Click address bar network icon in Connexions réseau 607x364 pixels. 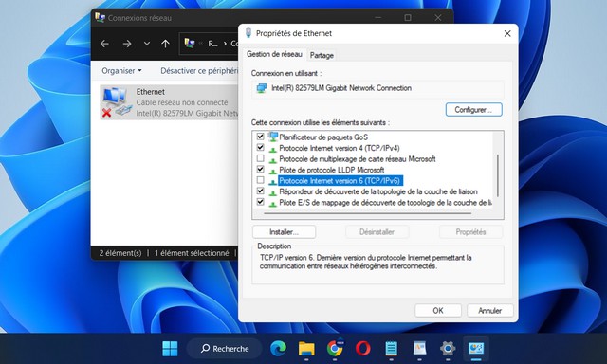pyautogui.click(x=190, y=43)
